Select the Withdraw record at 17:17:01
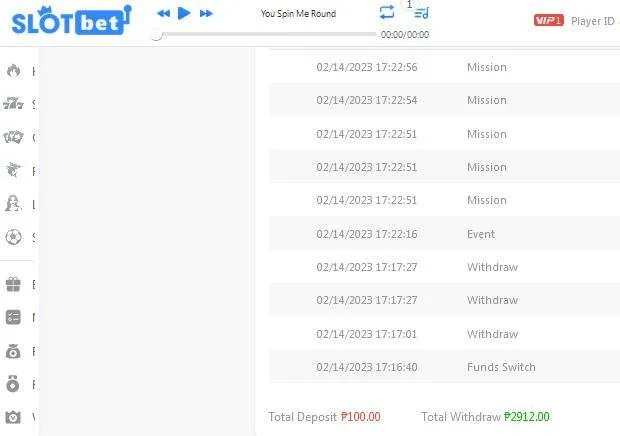Image resolution: width=620 pixels, height=436 pixels. click(x=444, y=334)
